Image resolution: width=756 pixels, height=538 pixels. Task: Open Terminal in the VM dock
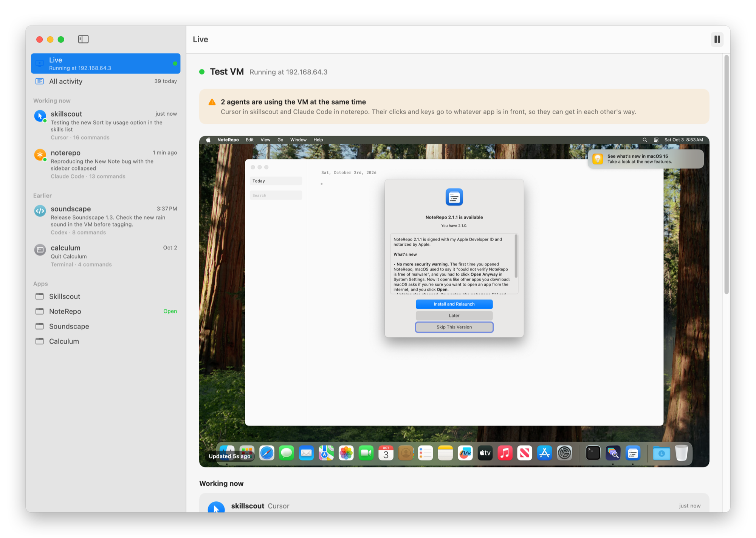[x=593, y=453]
